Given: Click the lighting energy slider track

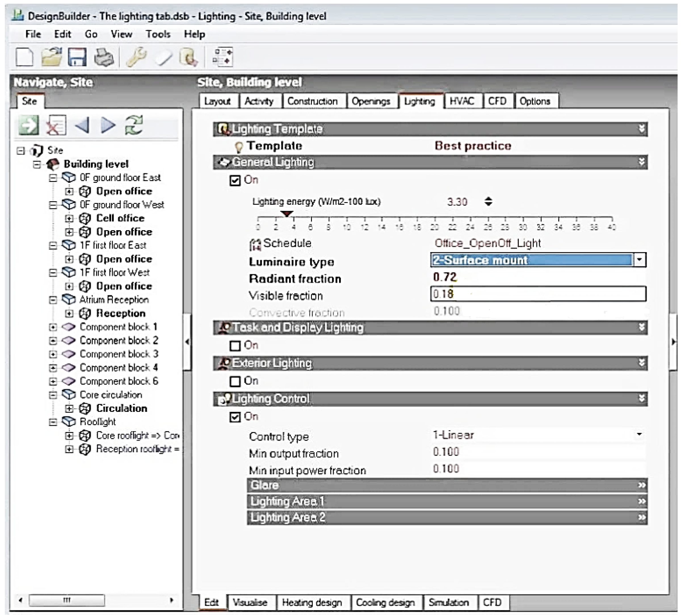Looking at the screenshot, I should (x=434, y=217).
